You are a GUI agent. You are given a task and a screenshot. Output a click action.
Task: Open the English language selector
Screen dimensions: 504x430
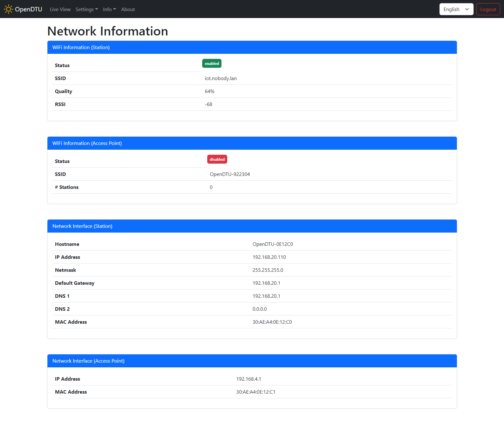(x=456, y=9)
